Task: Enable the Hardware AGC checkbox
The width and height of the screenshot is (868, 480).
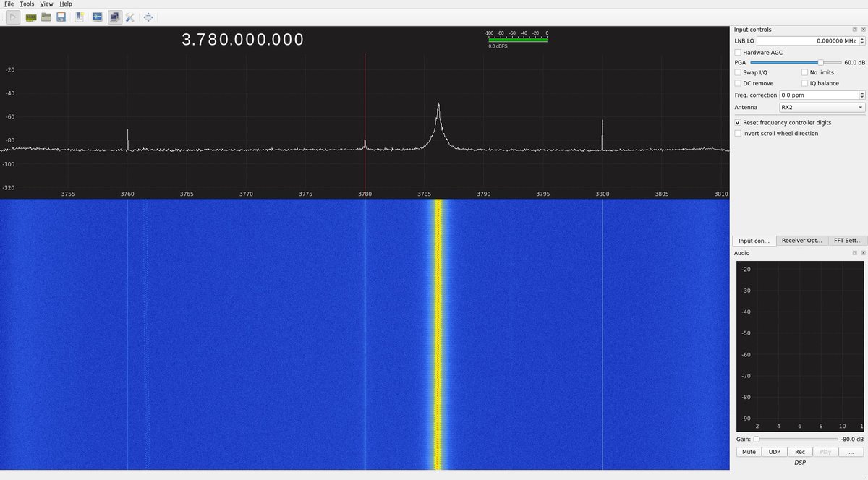Action: point(737,52)
